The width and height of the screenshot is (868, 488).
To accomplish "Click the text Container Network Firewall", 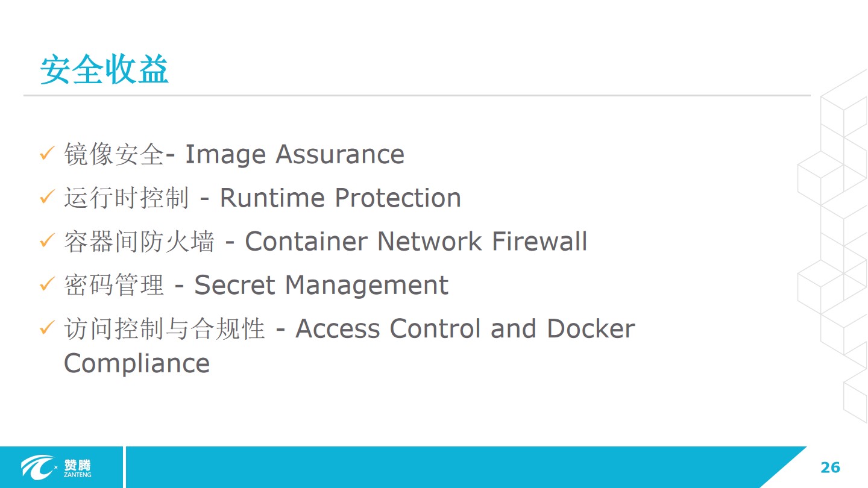I will tap(416, 242).
